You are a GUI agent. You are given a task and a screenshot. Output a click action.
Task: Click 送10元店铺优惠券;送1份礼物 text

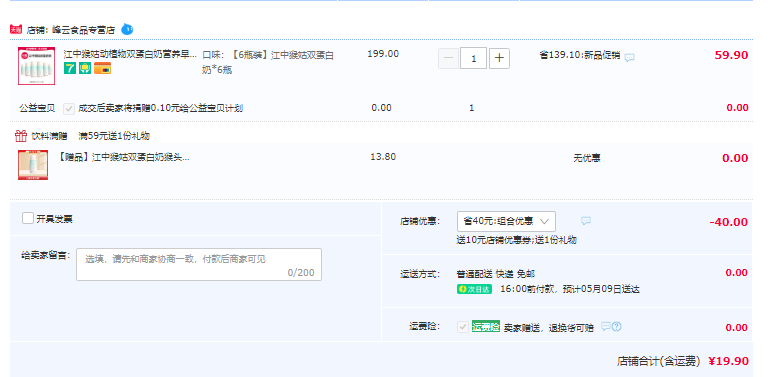pyautogui.click(x=516, y=240)
